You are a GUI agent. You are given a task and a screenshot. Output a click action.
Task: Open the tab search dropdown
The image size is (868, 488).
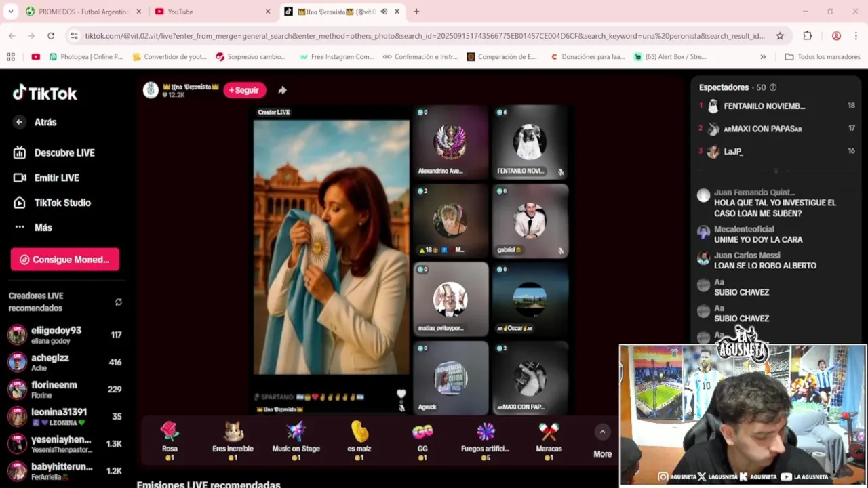10,12
